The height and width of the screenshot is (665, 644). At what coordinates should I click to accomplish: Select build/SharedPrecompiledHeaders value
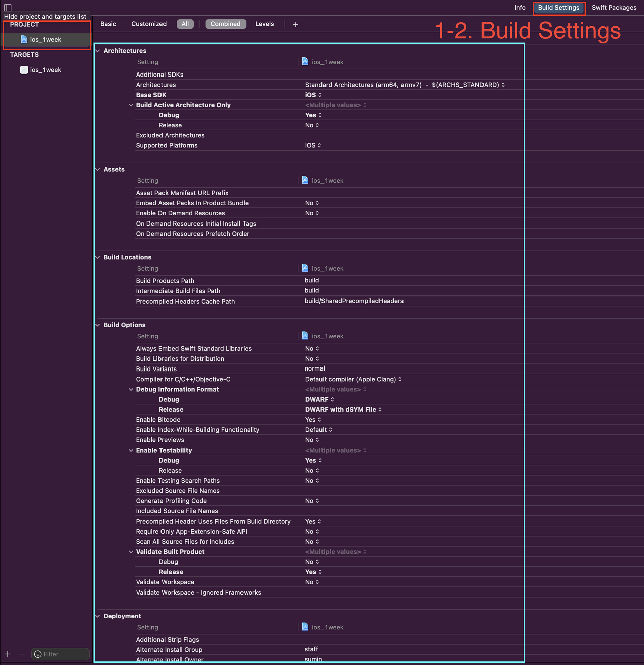click(354, 301)
